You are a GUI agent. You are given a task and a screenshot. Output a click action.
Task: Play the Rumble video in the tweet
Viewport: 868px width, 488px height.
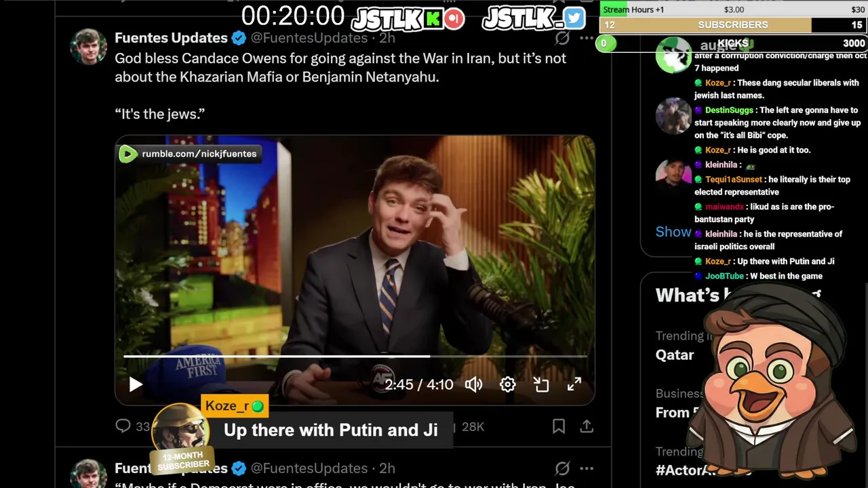tap(136, 384)
